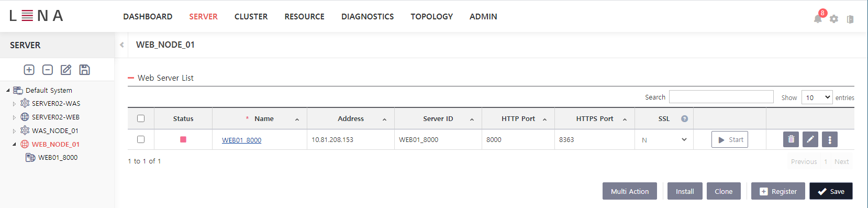Open the CLUSTER menu
The width and height of the screenshot is (868, 208).
[251, 17]
